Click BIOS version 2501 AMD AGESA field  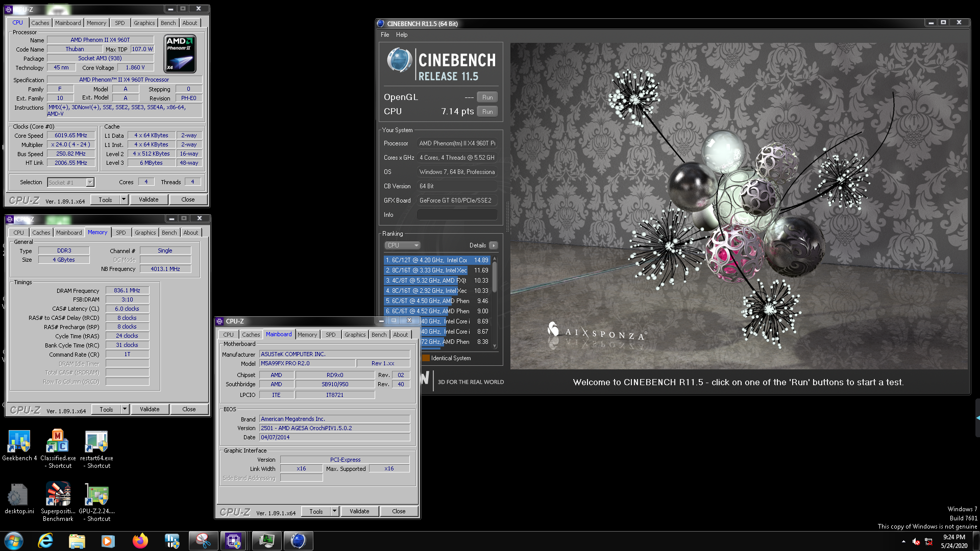pos(334,428)
